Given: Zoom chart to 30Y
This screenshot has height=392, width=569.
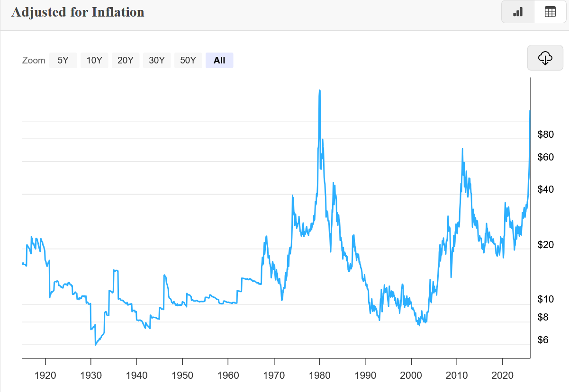Looking at the screenshot, I should 157,60.
